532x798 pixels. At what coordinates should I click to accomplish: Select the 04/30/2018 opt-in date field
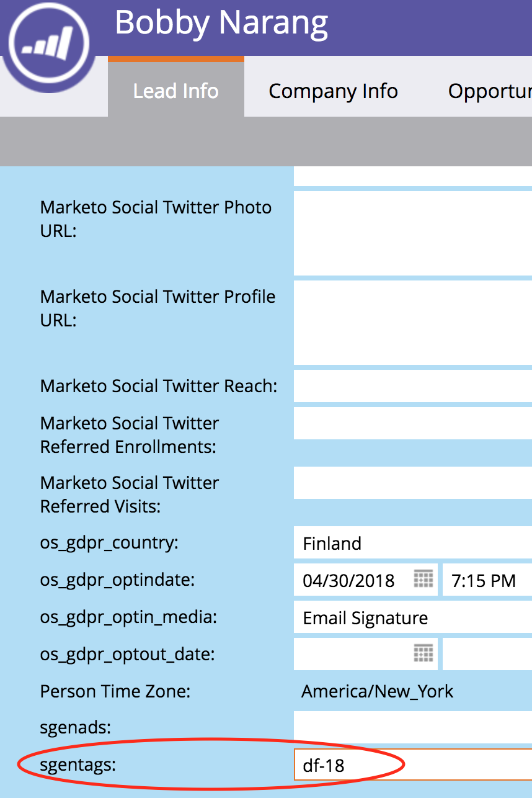click(x=366, y=580)
